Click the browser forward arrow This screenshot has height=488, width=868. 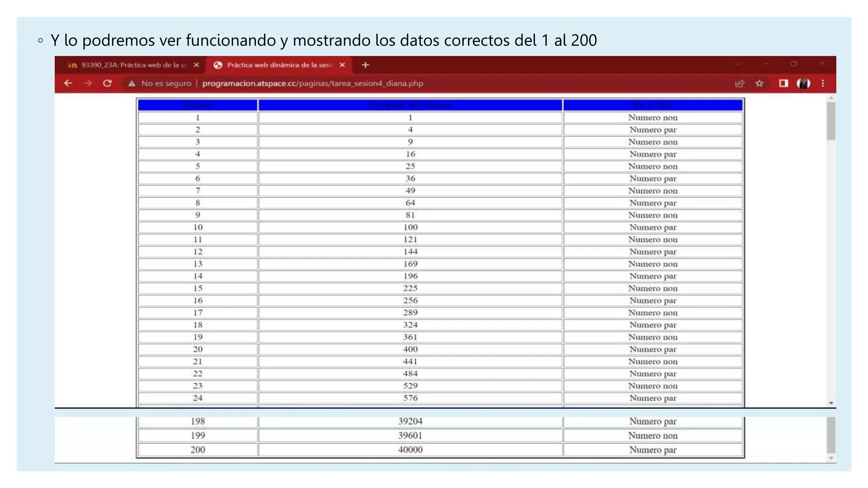pos(88,83)
